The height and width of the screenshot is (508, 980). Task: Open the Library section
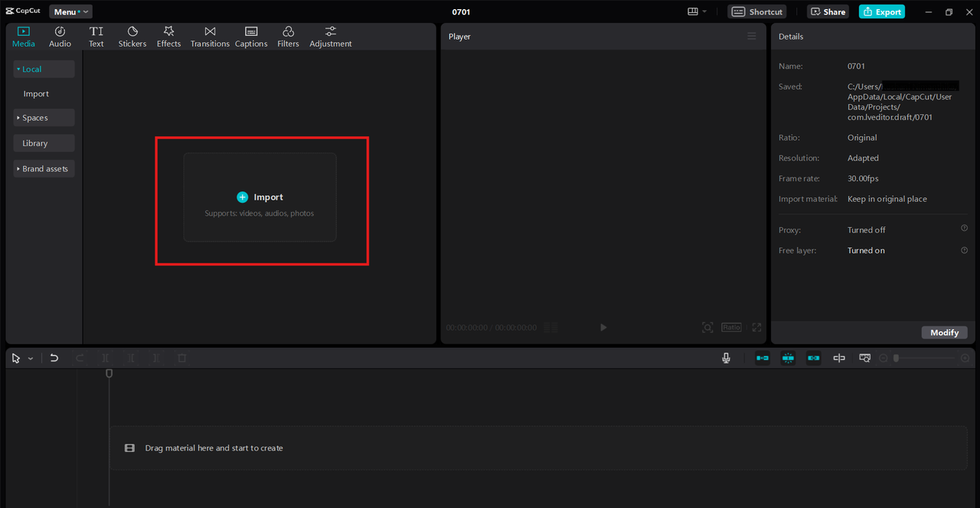pyautogui.click(x=44, y=143)
